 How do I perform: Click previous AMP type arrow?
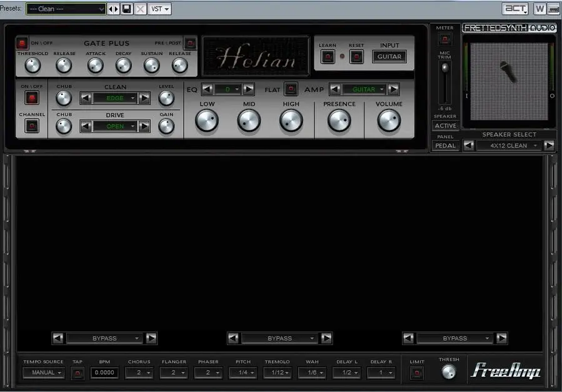coord(335,89)
